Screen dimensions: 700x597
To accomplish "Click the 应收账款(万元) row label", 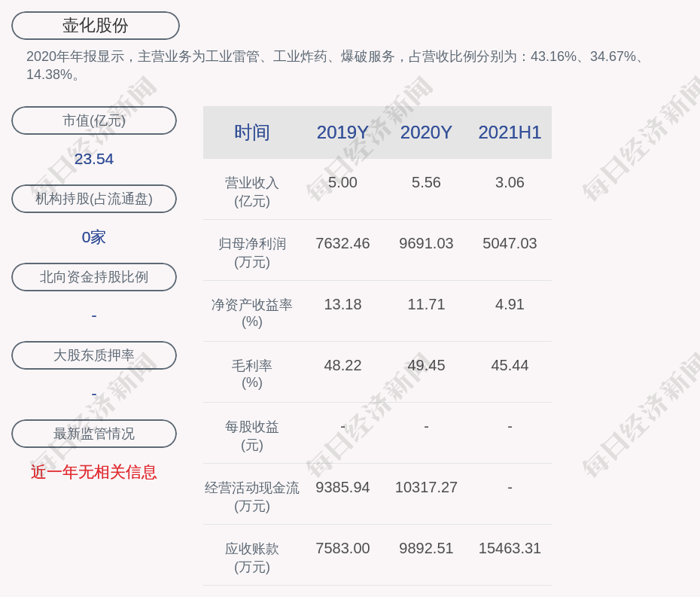I will click(252, 558).
